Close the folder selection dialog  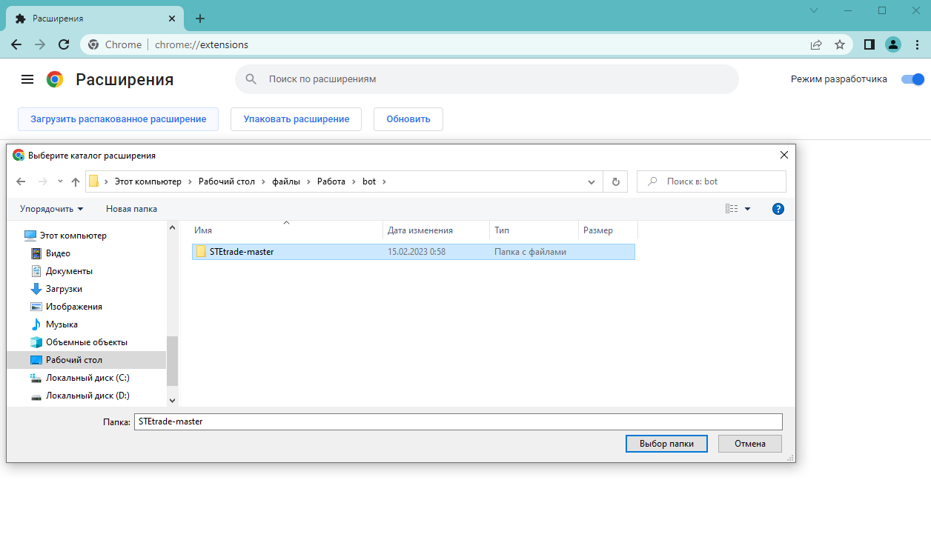[x=784, y=156]
